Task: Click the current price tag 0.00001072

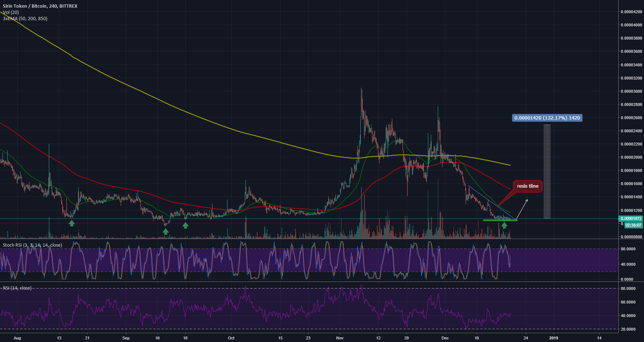Action: point(631,219)
